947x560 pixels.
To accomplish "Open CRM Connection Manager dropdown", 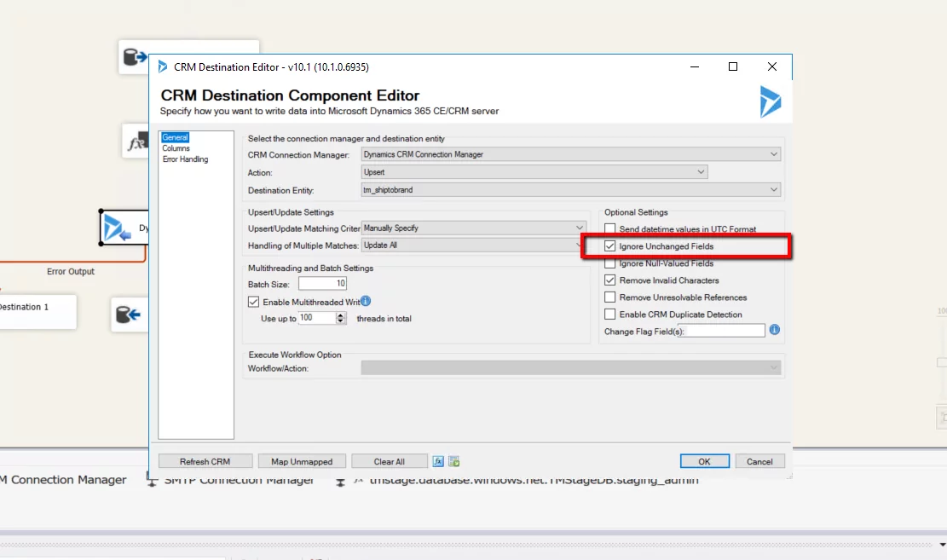I will (x=774, y=154).
